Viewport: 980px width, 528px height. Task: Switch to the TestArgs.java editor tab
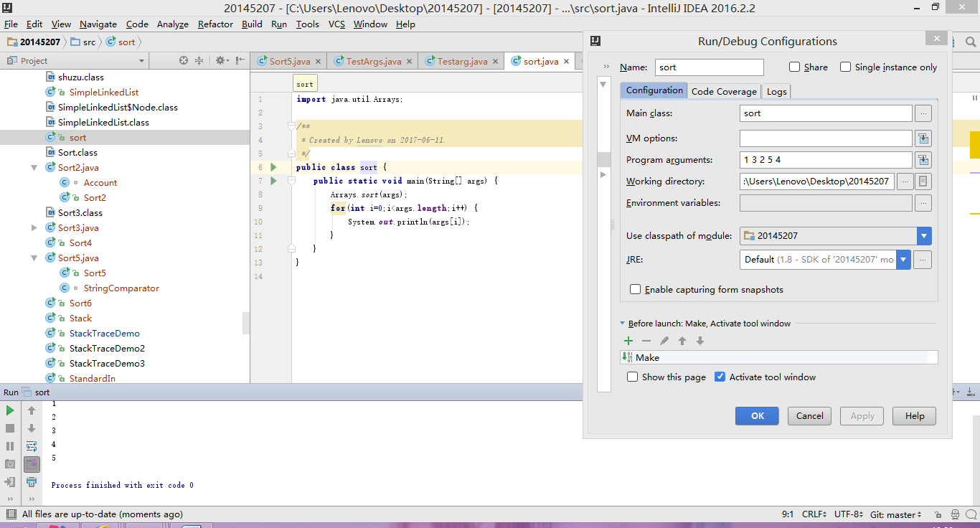tap(373, 61)
